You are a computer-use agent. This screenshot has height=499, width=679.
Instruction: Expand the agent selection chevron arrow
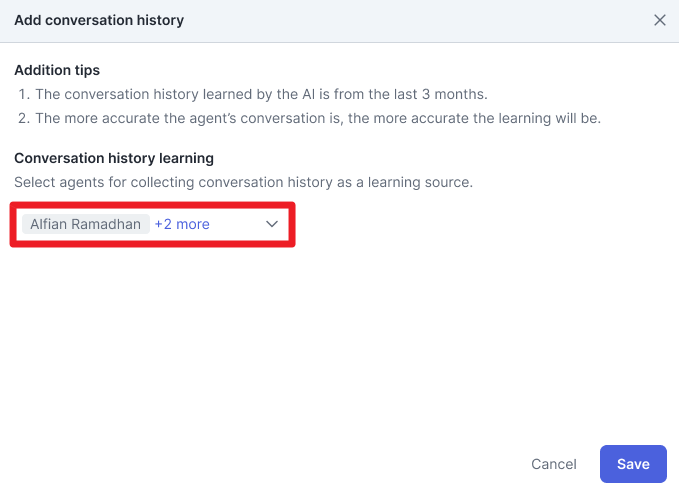tap(272, 224)
